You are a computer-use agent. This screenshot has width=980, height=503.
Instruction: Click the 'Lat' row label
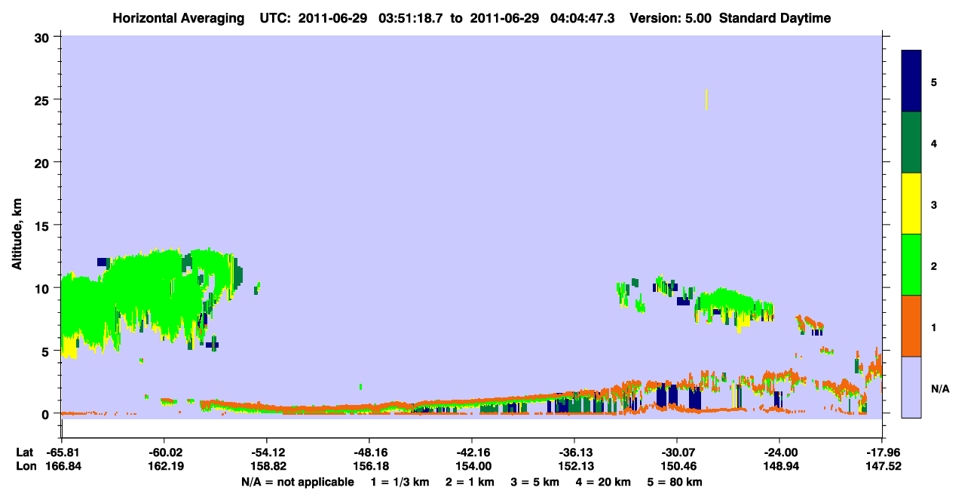[x=24, y=452]
